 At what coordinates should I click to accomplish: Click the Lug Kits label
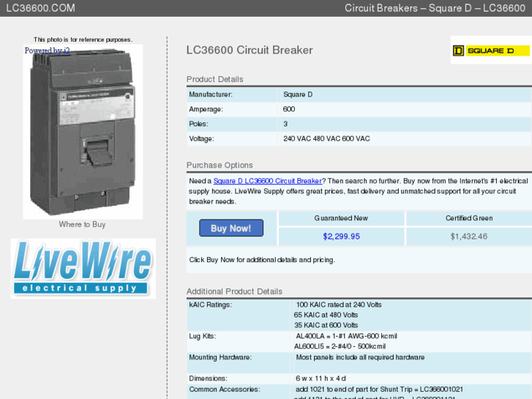tap(202, 336)
